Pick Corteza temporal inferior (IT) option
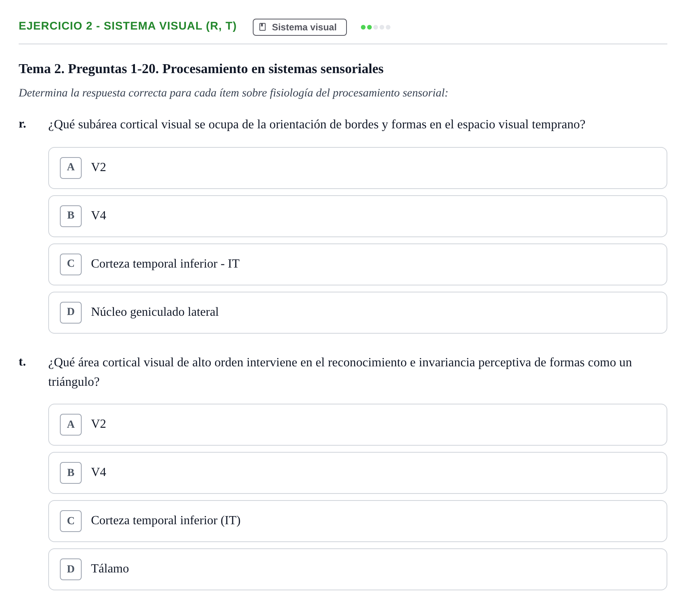686x616 pixels. tap(358, 521)
